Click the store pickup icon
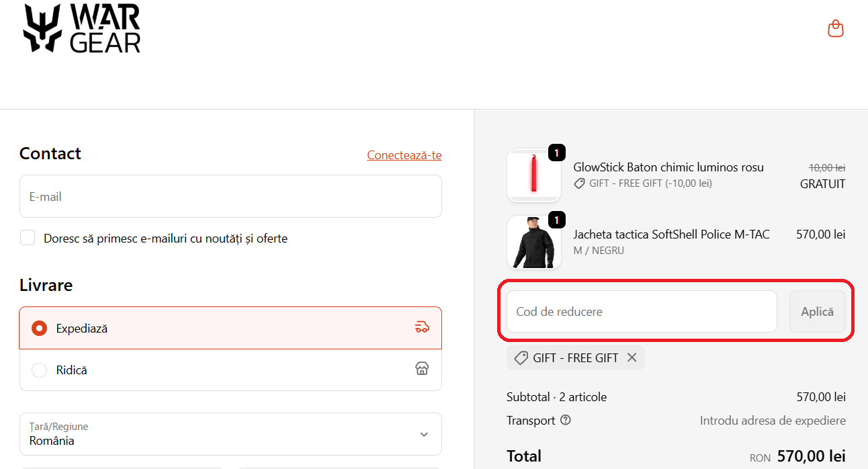Viewport: 868px width, 469px height. pyautogui.click(x=422, y=368)
